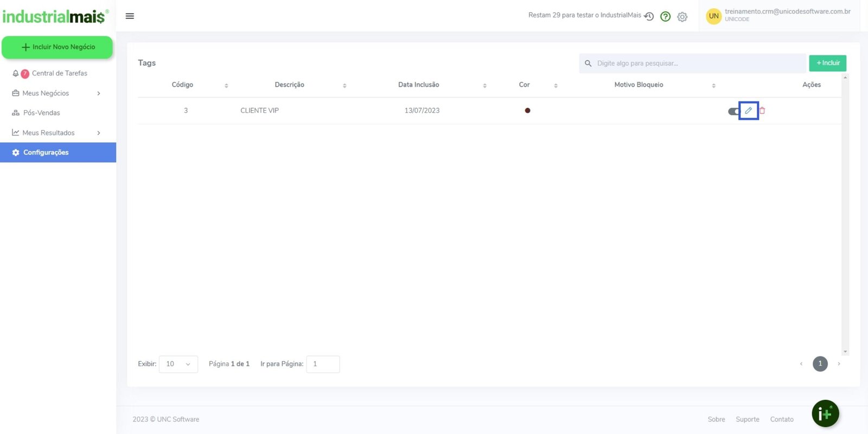Open the settings gear icon in header
868x434 pixels.
(682, 17)
